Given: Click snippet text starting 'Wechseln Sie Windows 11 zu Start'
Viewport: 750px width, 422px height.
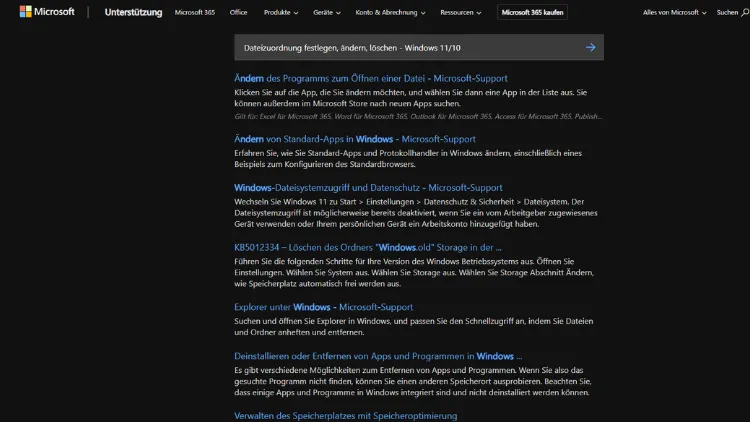Looking at the screenshot, I should (x=416, y=213).
